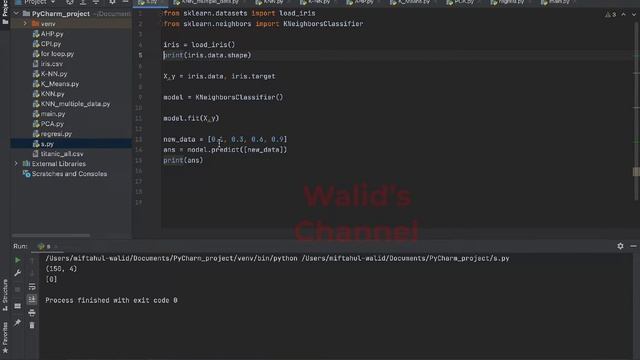Select AHP.py in project tree
The height and width of the screenshot is (360, 640).
point(48,34)
